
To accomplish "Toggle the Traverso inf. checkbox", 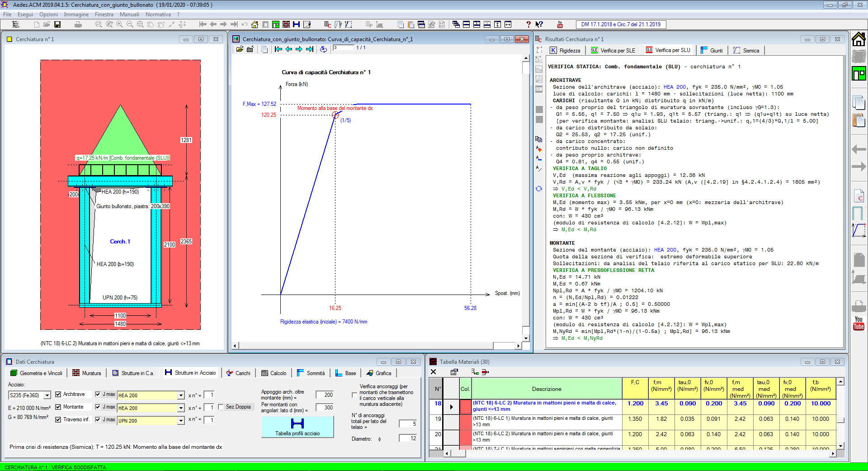I will click(58, 419).
